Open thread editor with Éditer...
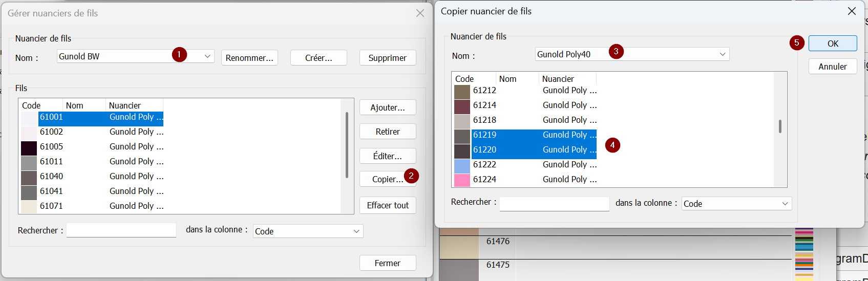This screenshot has height=281, width=868. click(387, 156)
